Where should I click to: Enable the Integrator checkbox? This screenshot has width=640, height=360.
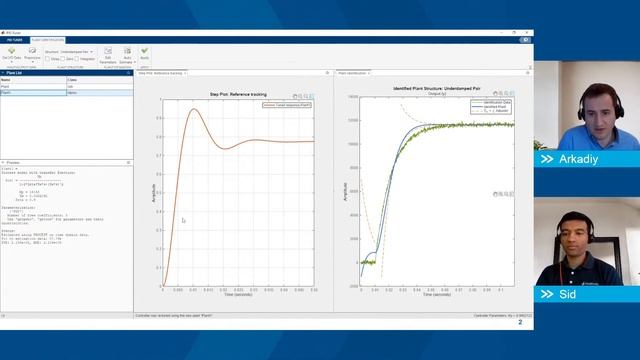[x=76, y=59]
